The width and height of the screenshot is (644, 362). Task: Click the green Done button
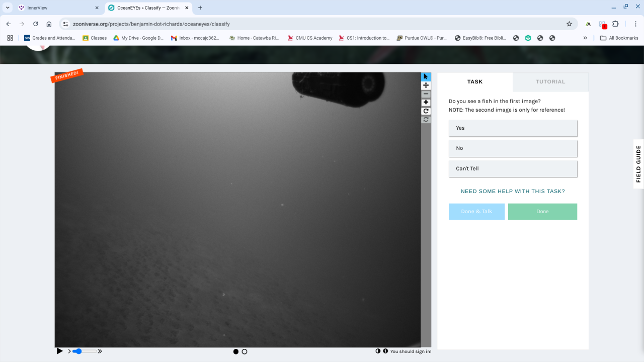[542, 212]
